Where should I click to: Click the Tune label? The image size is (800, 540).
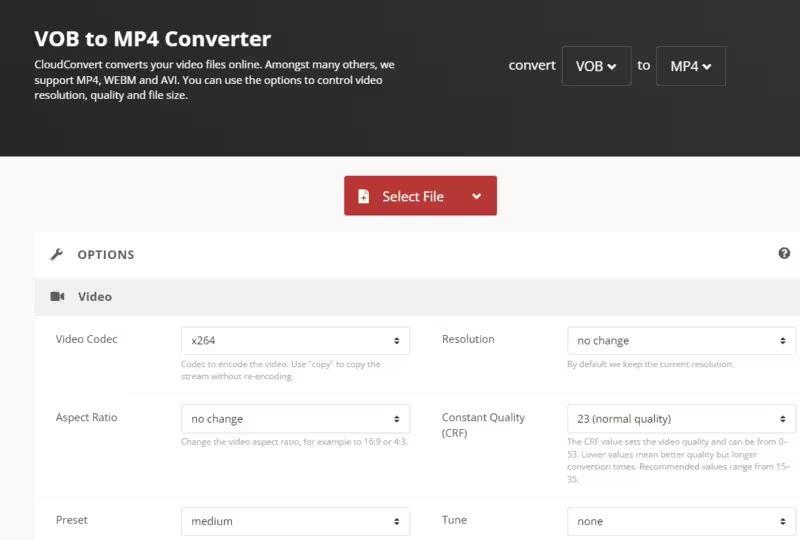[x=454, y=520]
